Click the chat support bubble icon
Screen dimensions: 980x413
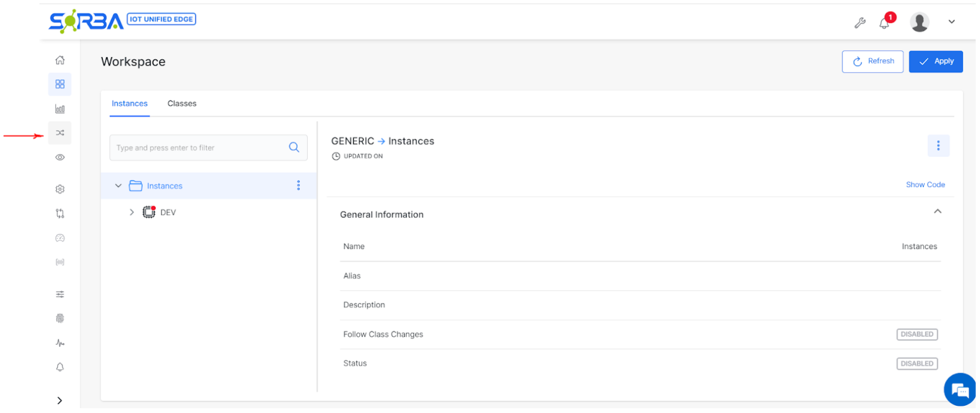point(960,391)
